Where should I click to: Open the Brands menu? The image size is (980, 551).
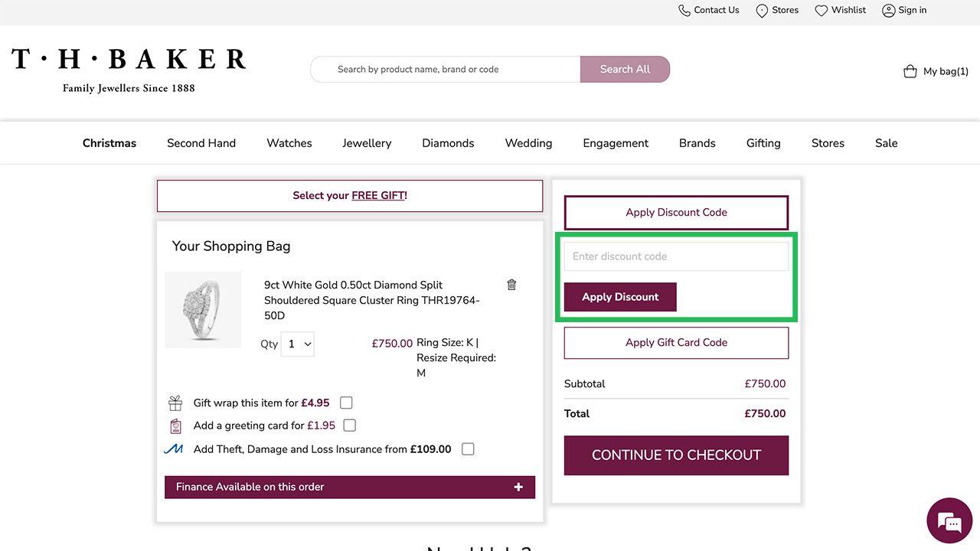coord(697,143)
